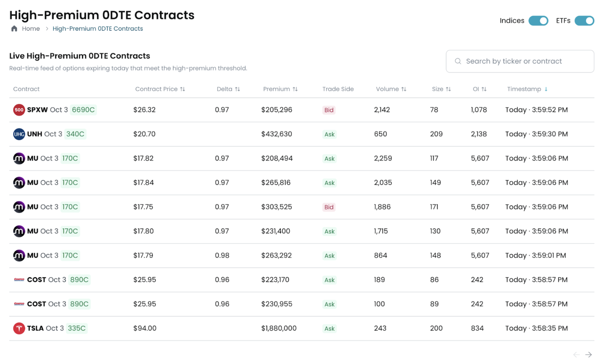Click the TSLA ticker logo
Screen dimensions: 606x364
click(19, 328)
